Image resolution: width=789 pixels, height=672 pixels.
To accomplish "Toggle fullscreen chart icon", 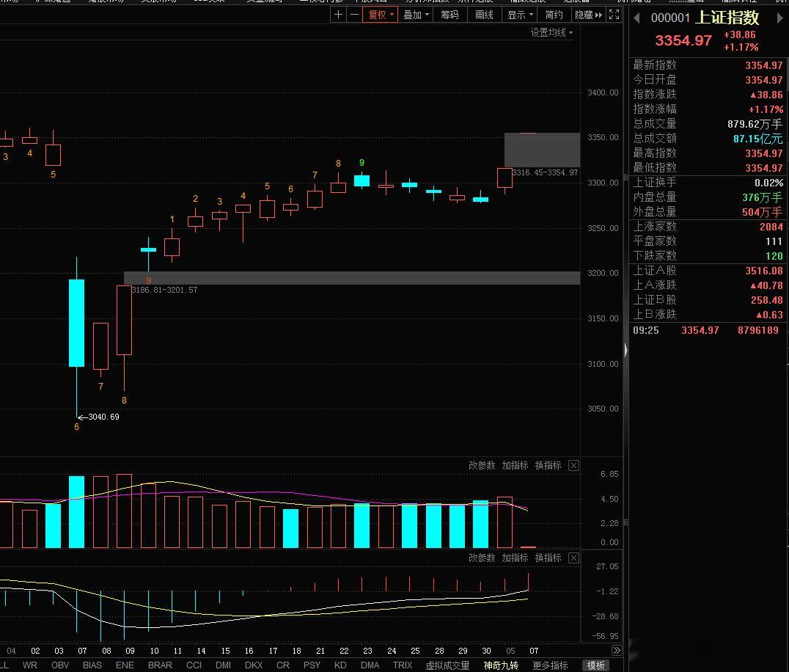I will tap(614, 15).
